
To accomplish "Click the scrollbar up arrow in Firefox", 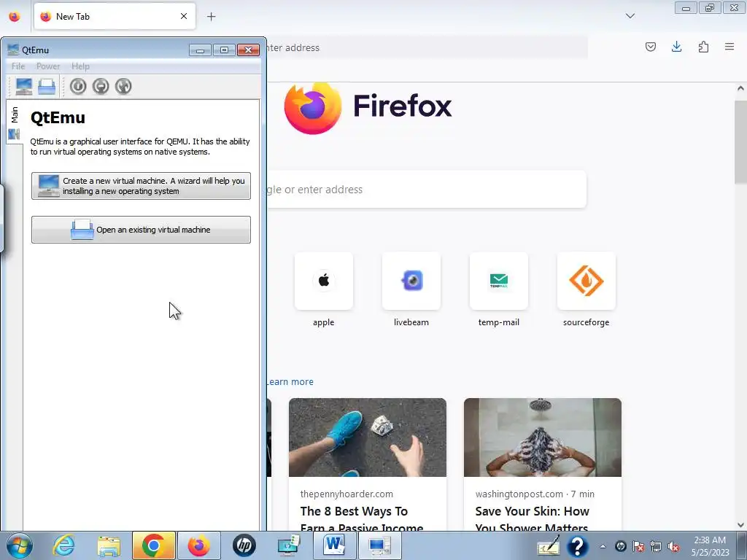I will point(740,88).
